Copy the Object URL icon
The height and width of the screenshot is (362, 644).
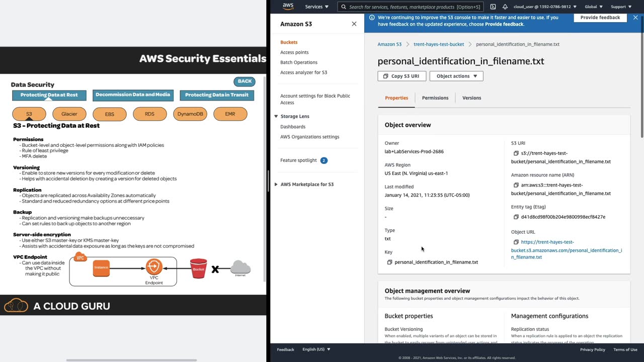click(516, 242)
